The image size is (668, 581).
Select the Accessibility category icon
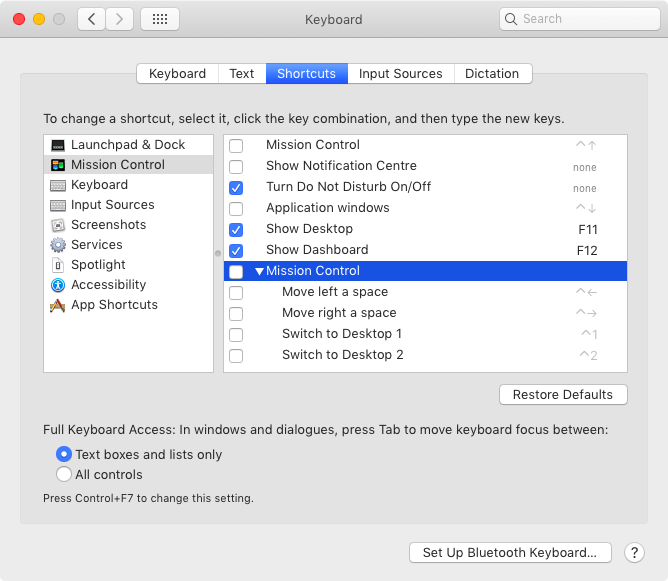(58, 285)
